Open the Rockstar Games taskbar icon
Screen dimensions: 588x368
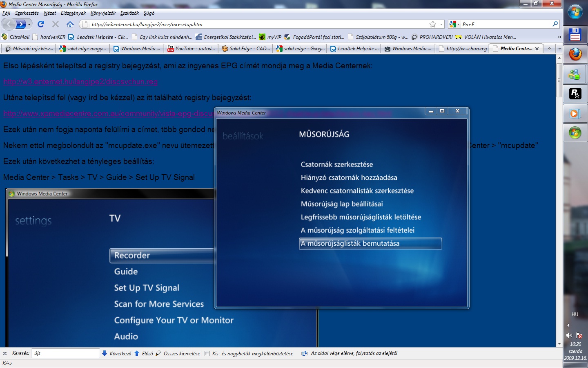[575, 94]
